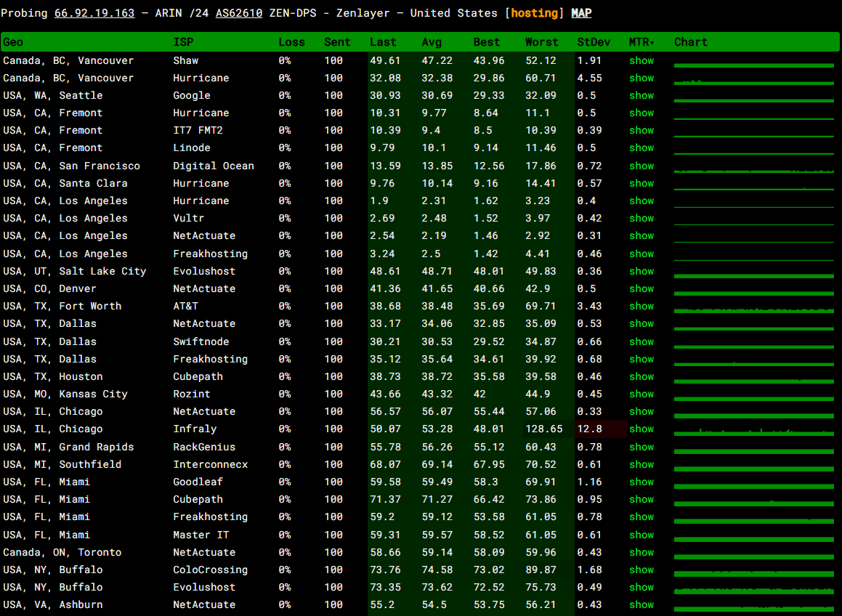Show MTR for Chicago NetActuate row
Screen dimensions: 842x616
[x=641, y=411]
